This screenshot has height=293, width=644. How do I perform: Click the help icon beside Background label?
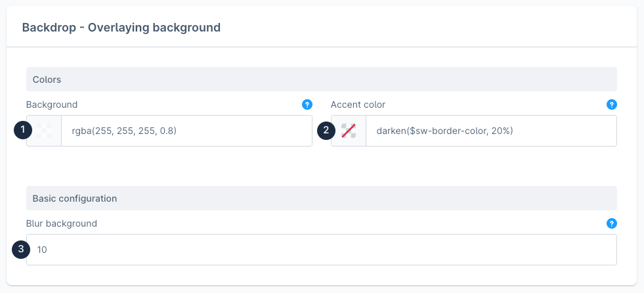(x=307, y=104)
